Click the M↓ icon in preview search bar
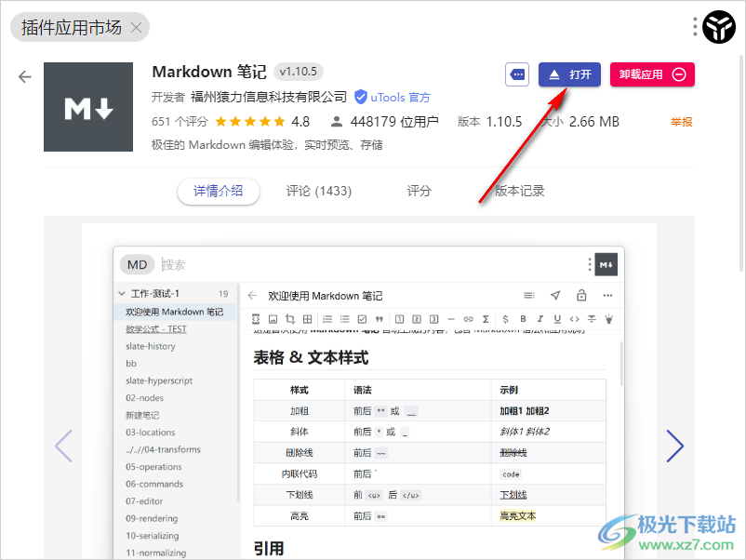746x560 pixels. (x=606, y=264)
